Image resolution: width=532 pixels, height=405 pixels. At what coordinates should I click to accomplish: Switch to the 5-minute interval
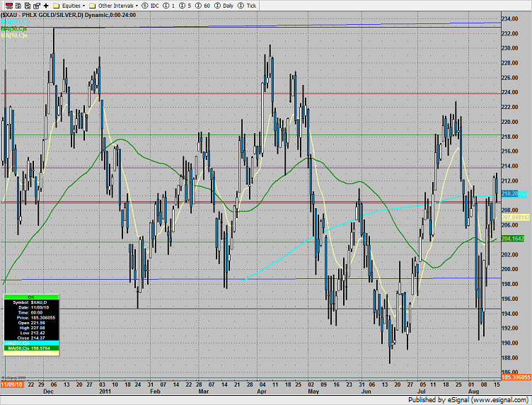[185, 6]
